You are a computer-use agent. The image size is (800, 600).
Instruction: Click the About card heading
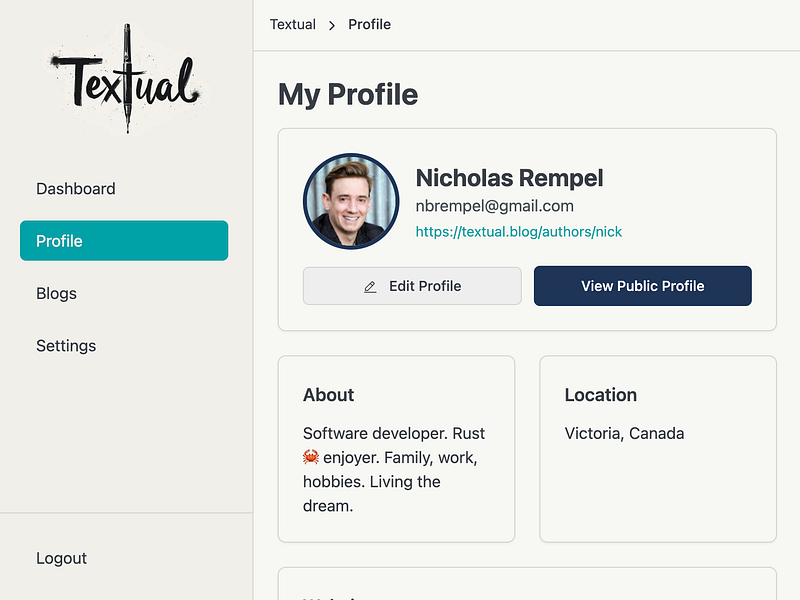tap(329, 395)
